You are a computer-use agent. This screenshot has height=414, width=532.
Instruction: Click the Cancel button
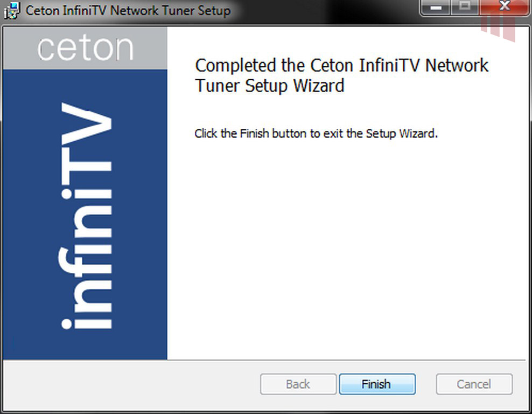click(474, 384)
